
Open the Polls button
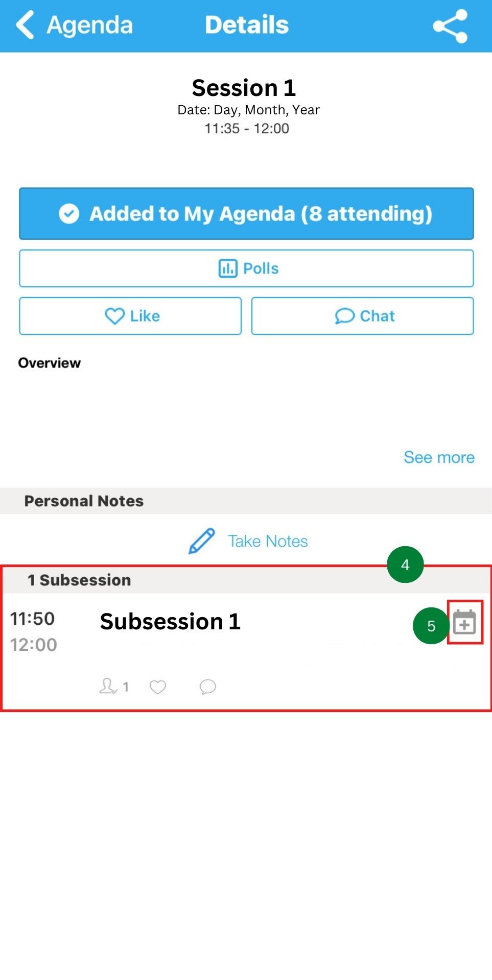tap(246, 268)
